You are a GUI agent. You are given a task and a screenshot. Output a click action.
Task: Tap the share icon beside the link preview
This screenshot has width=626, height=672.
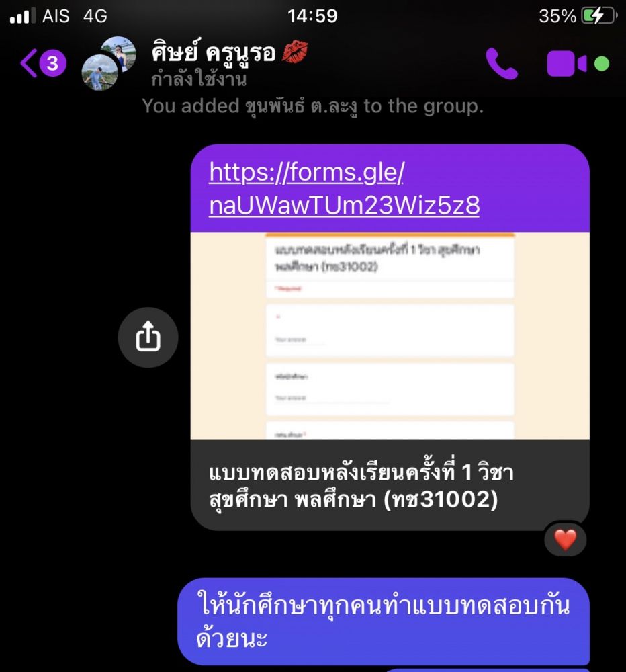tap(148, 337)
